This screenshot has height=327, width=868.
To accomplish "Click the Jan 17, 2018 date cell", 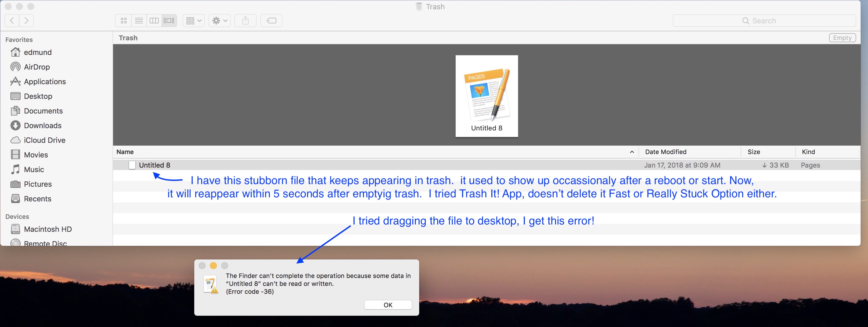I will [682, 165].
